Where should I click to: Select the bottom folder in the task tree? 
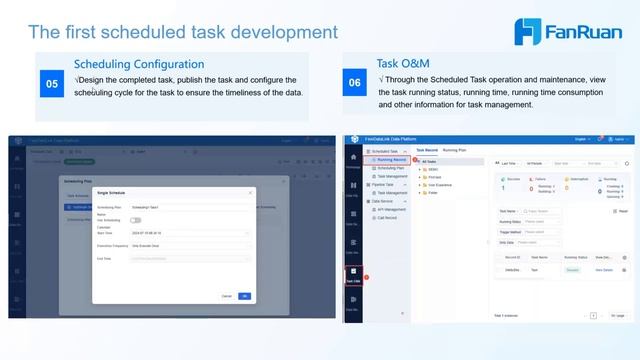[432, 193]
